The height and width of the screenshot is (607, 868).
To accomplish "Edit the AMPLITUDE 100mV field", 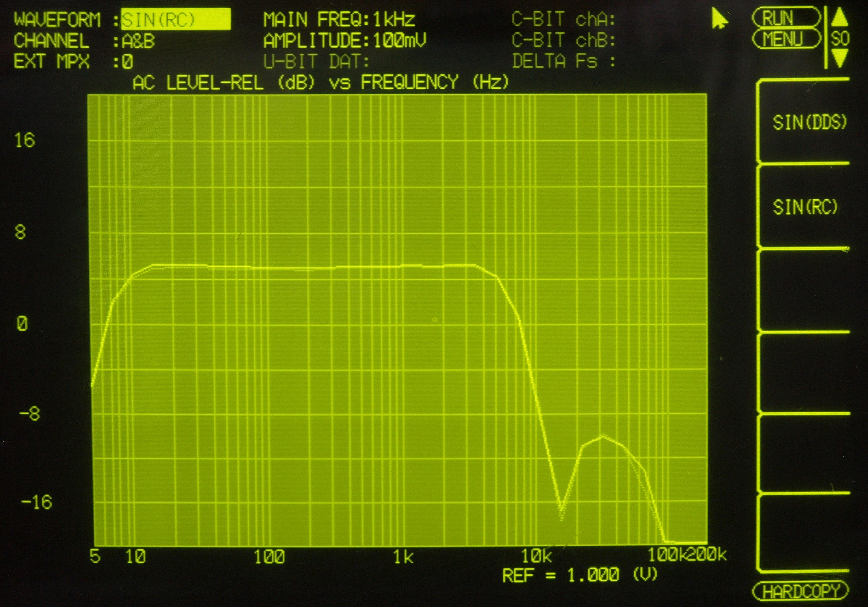I will (399, 40).
